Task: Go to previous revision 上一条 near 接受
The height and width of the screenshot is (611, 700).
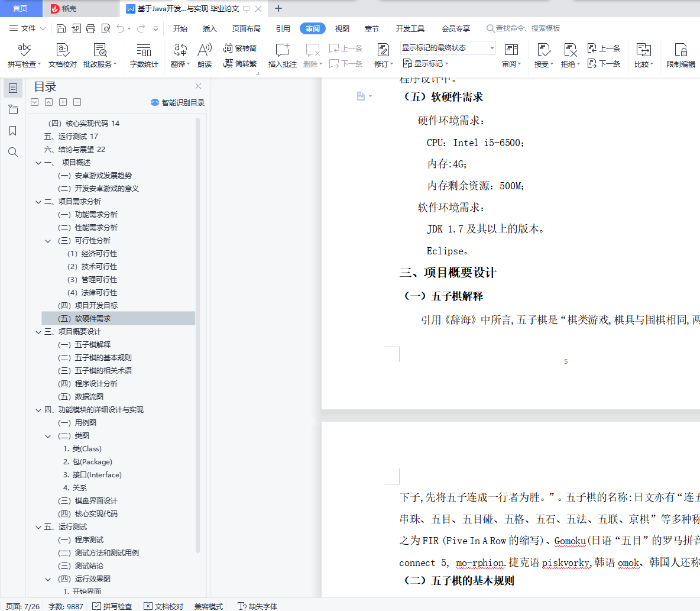Action: [x=604, y=49]
